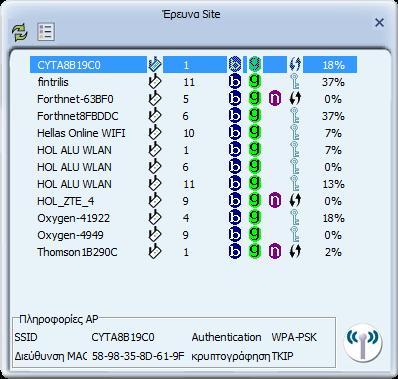
Task: Click the blue b icon for Oxygen-41922
Action: (x=235, y=217)
